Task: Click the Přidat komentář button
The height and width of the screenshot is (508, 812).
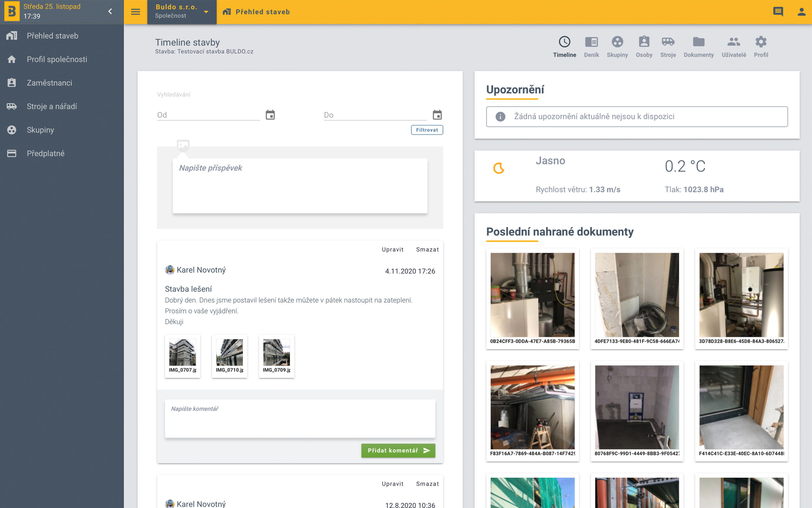Action: tap(398, 451)
